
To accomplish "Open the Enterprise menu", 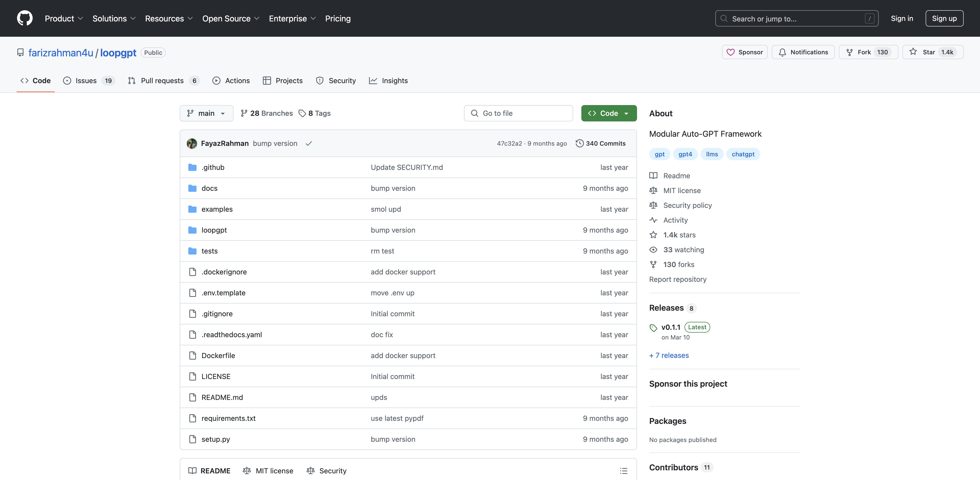I will point(292,18).
